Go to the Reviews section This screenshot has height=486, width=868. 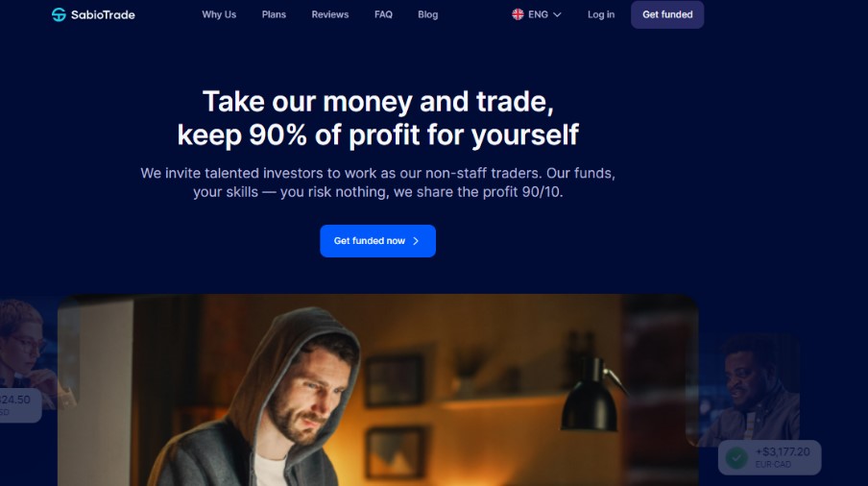[330, 14]
